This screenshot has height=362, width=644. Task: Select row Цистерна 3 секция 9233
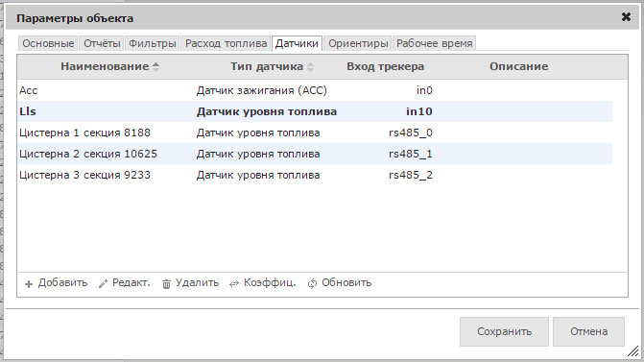315,175
